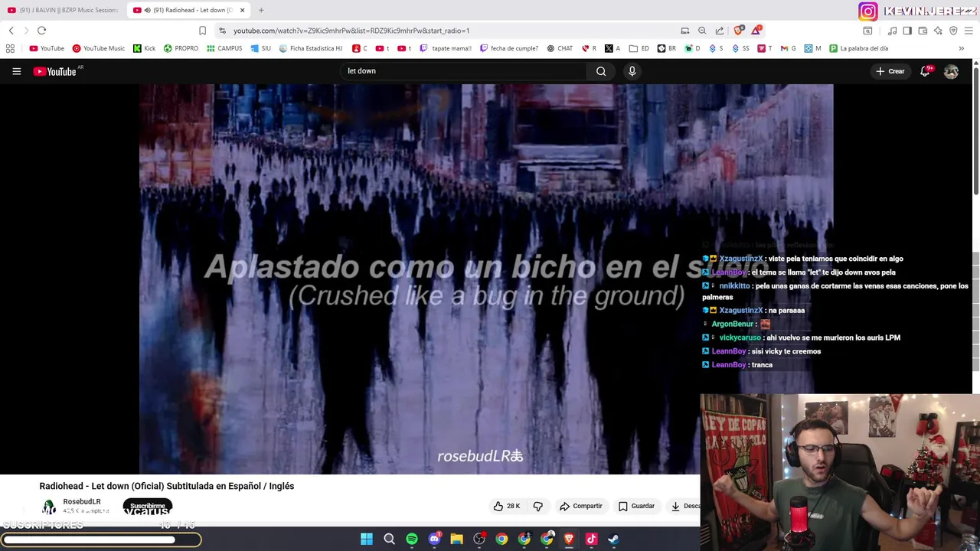This screenshot has width=980, height=551.
Task: Click the YouTube search field containing let down
Action: click(x=463, y=71)
